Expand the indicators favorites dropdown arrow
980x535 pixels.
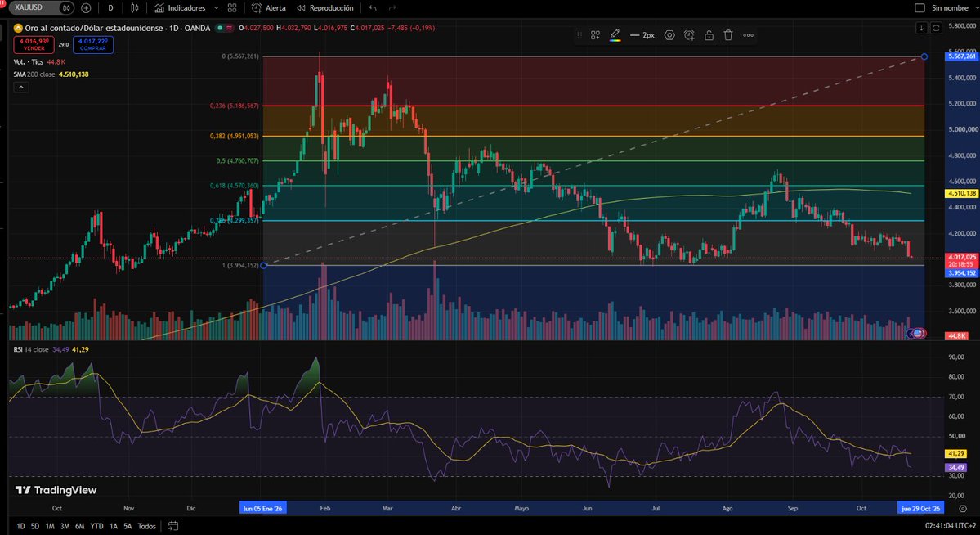pos(217,8)
